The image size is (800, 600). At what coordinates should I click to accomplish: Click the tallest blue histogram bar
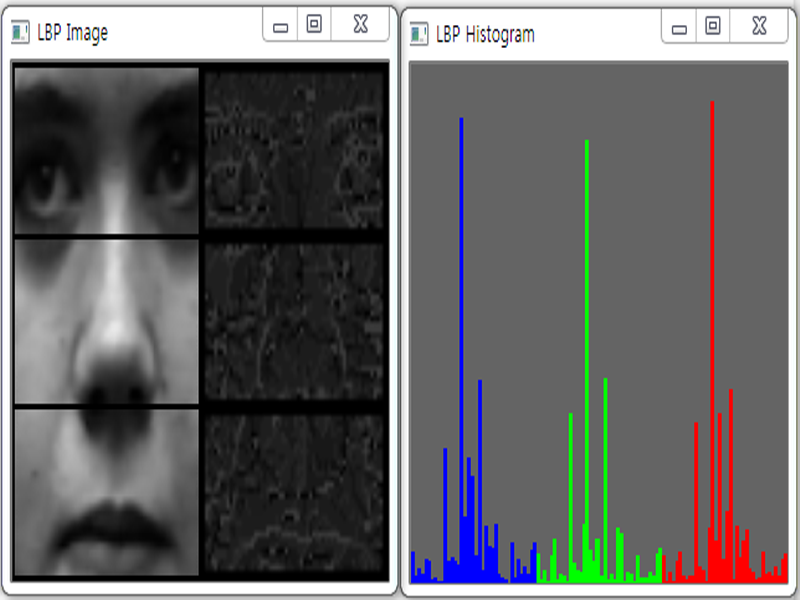461,350
